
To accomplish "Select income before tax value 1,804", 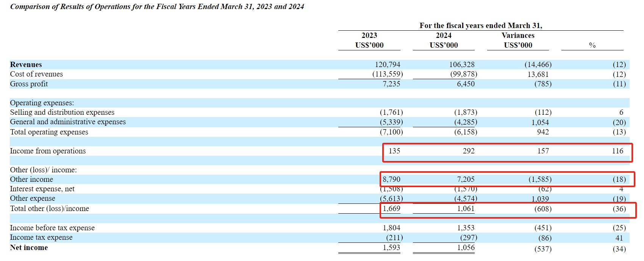I will (391, 228).
